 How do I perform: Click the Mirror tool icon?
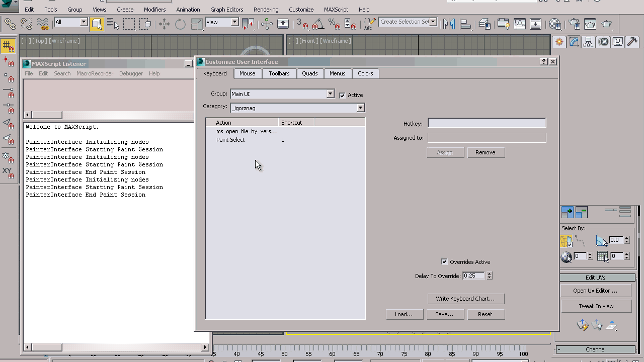pos(449,24)
